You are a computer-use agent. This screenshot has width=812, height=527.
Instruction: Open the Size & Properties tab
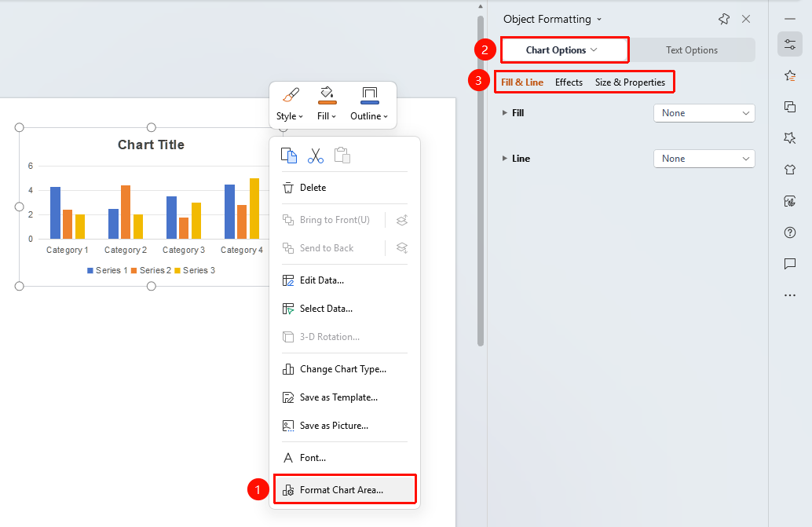[630, 82]
